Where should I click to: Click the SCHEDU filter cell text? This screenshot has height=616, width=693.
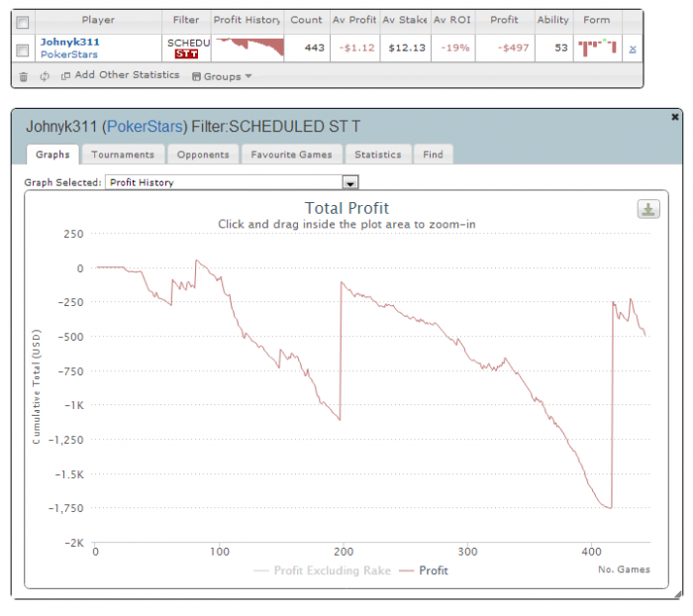[x=188, y=43]
